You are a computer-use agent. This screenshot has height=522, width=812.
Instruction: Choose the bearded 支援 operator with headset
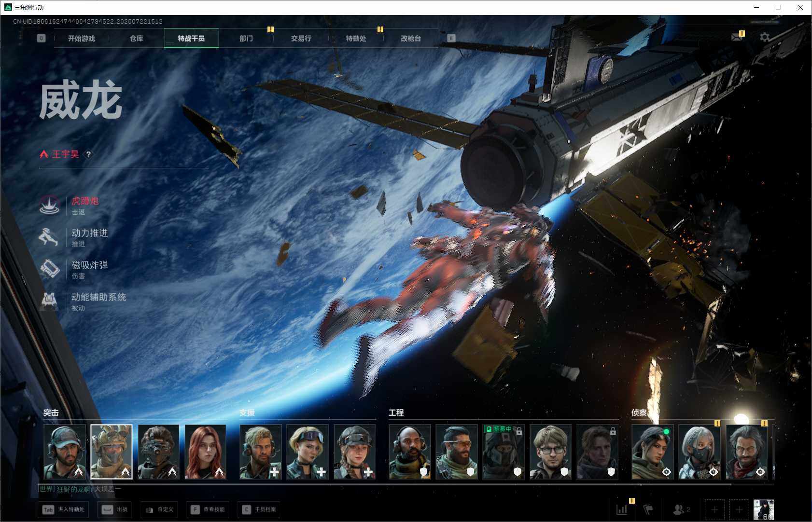(x=261, y=452)
